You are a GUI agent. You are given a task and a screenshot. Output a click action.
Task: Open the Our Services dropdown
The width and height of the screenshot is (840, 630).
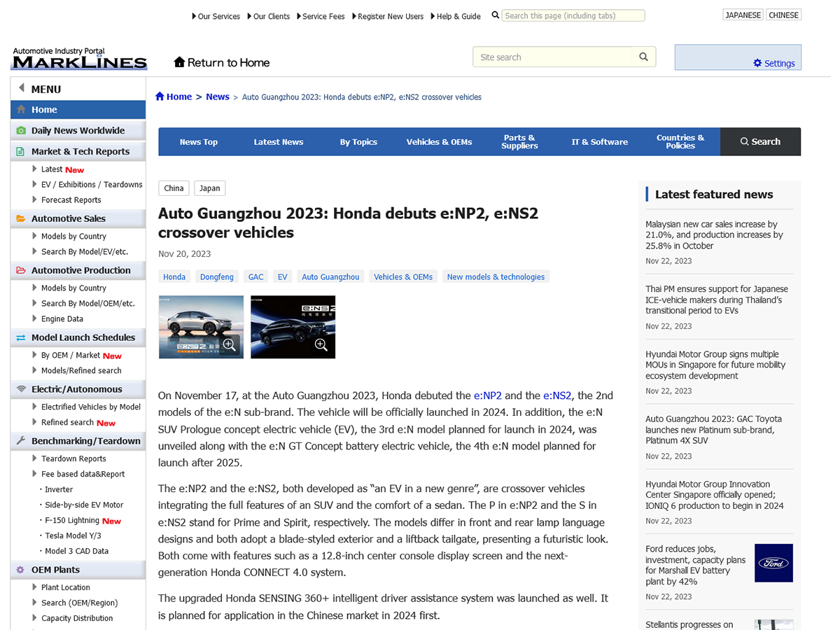[216, 16]
